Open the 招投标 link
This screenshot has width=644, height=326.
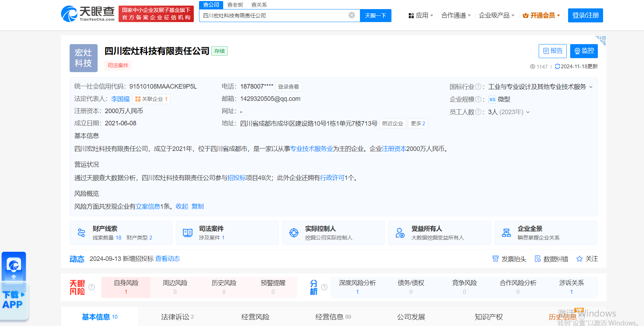point(237,178)
